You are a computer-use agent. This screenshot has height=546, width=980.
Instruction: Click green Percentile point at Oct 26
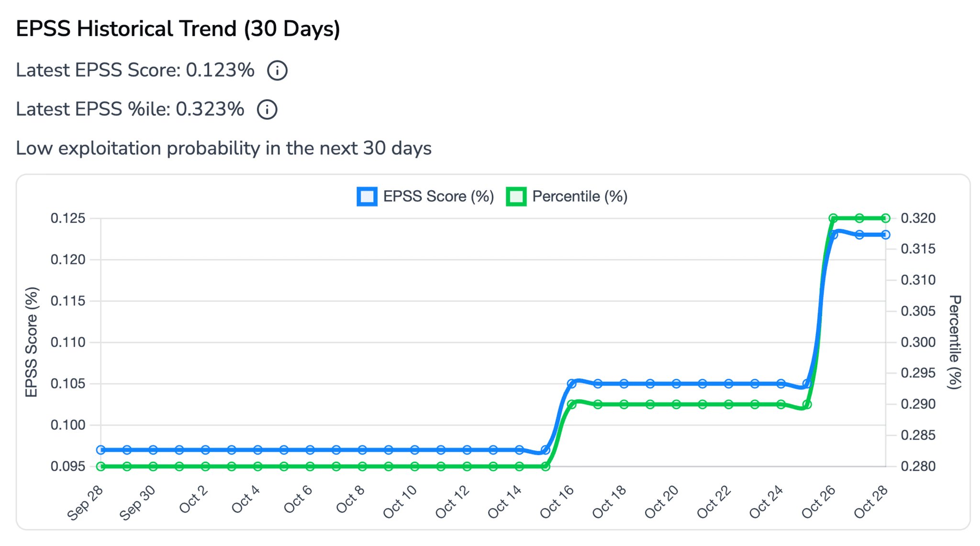click(833, 218)
